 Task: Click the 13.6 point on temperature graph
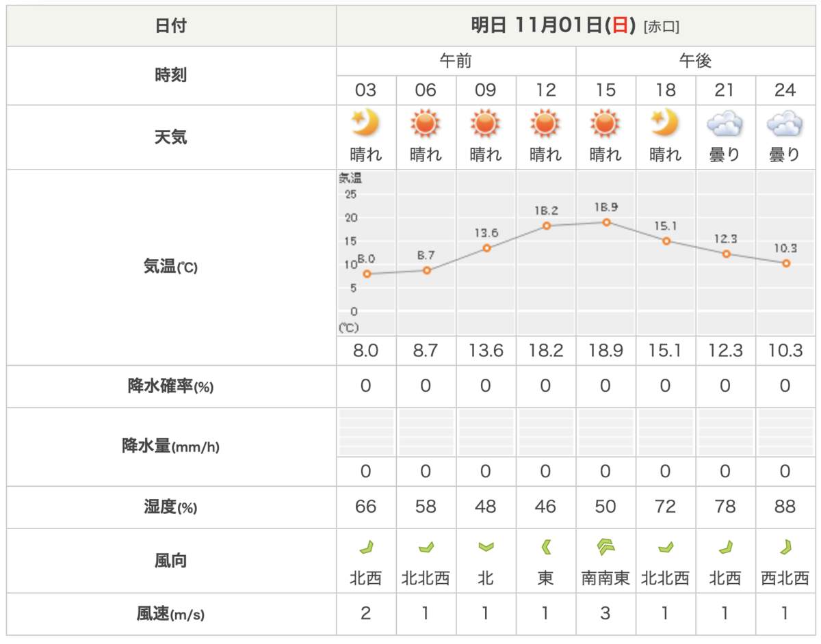click(486, 247)
